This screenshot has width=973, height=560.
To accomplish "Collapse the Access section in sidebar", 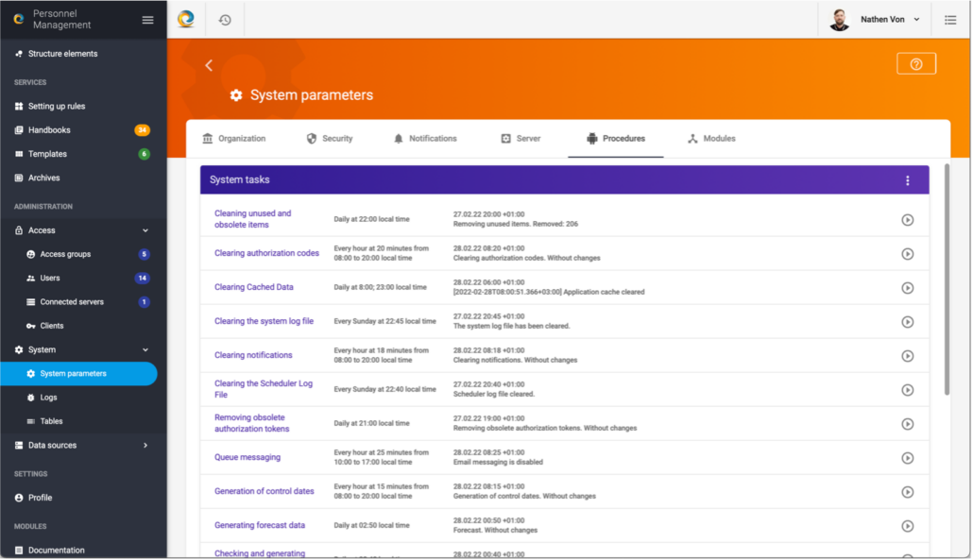I will tap(145, 230).
